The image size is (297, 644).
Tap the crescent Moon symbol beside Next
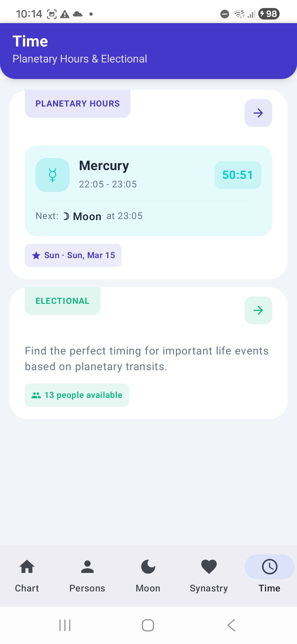(66, 216)
